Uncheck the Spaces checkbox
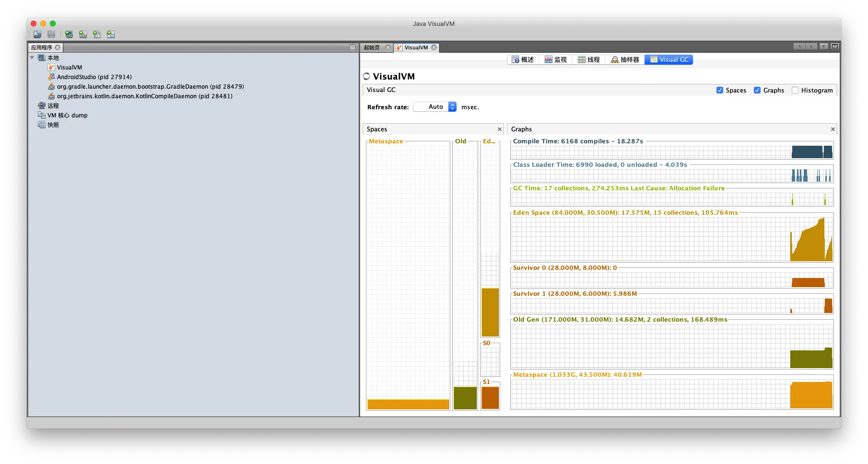Viewport: 868px width, 464px height. point(720,90)
